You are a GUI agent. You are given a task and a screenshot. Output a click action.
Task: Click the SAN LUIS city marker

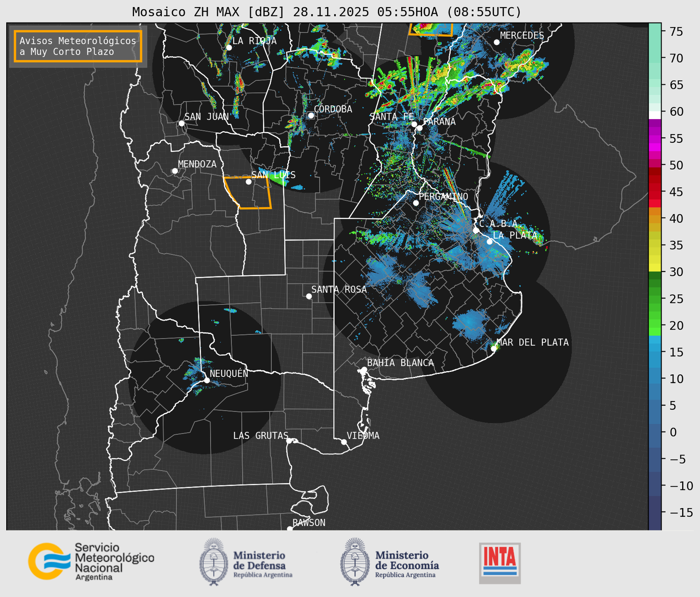coord(249,181)
